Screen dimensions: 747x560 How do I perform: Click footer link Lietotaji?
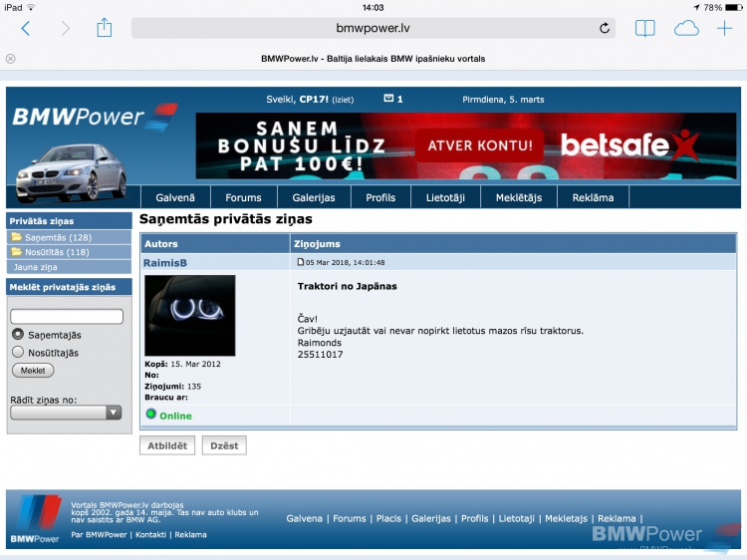tap(516, 518)
